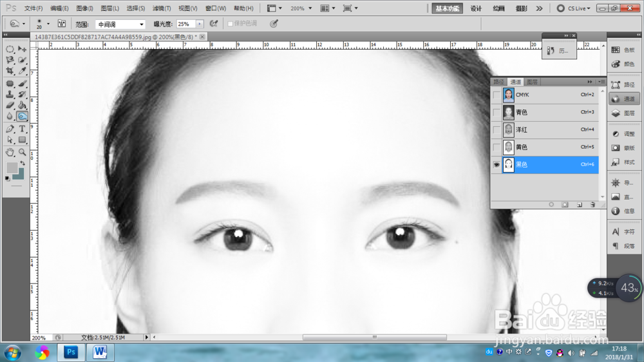
Task: Switch to 摄影 workspace
Action: 522,8
